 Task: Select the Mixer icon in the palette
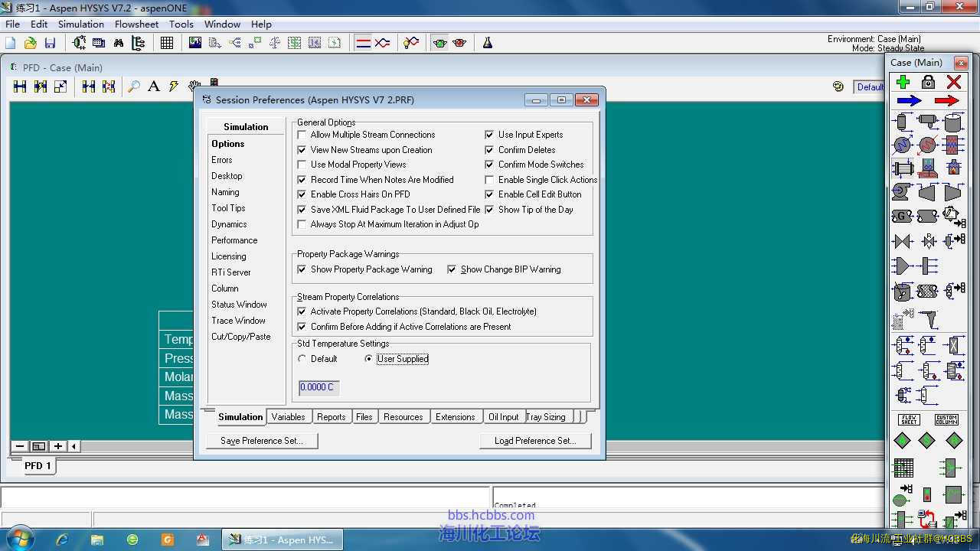902,266
